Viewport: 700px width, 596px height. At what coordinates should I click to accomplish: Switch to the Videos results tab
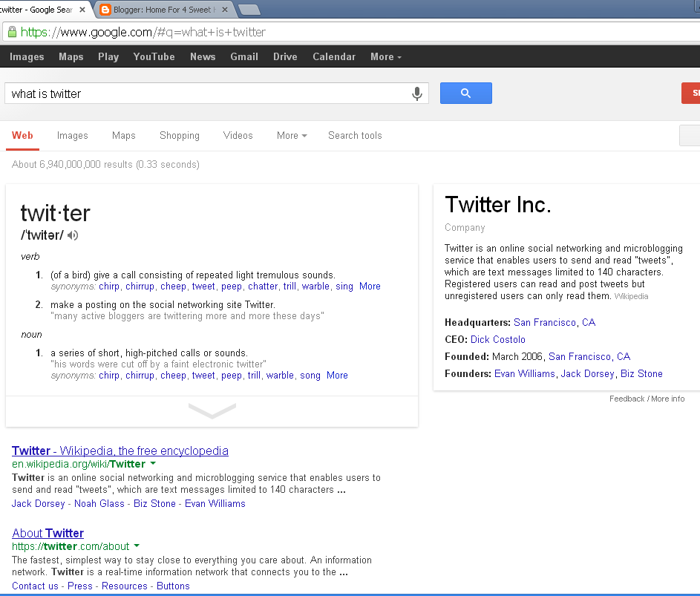pos(238,135)
